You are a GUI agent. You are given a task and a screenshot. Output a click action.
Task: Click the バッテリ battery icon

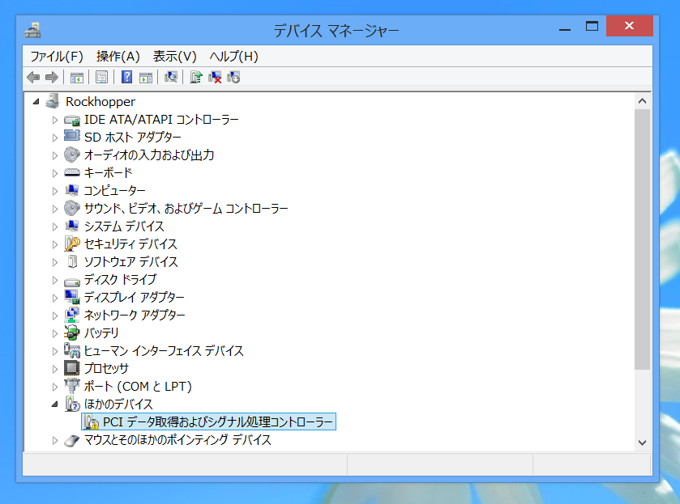(x=72, y=333)
